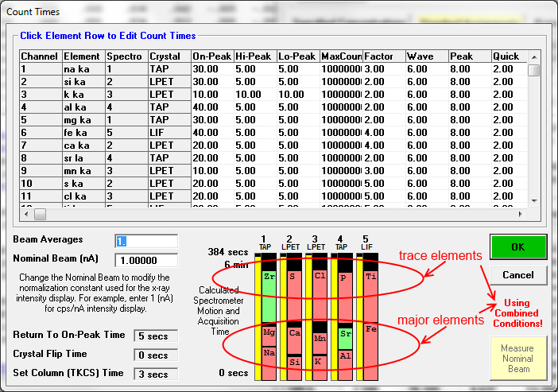Click the horizontal scrollbar left arrow
Screen dimensions: 558x392
pos(26,214)
